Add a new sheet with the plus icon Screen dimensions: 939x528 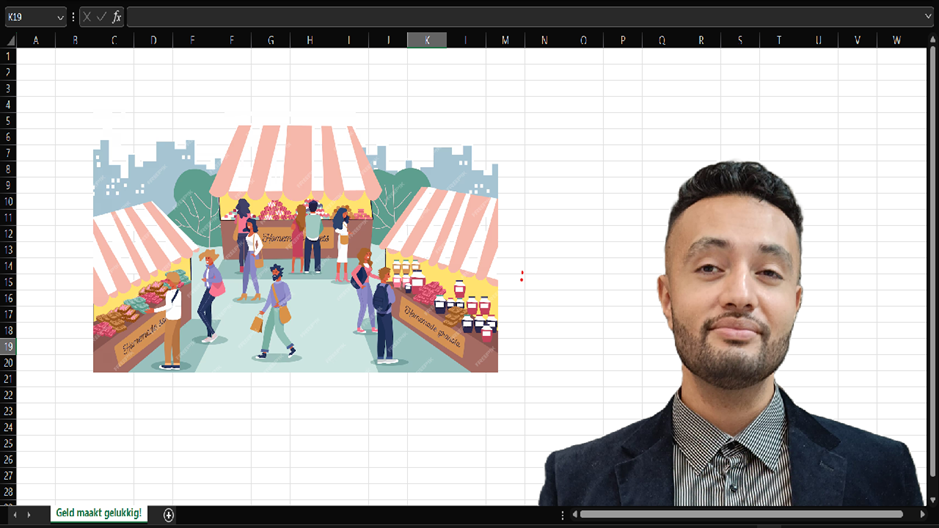[x=169, y=515]
